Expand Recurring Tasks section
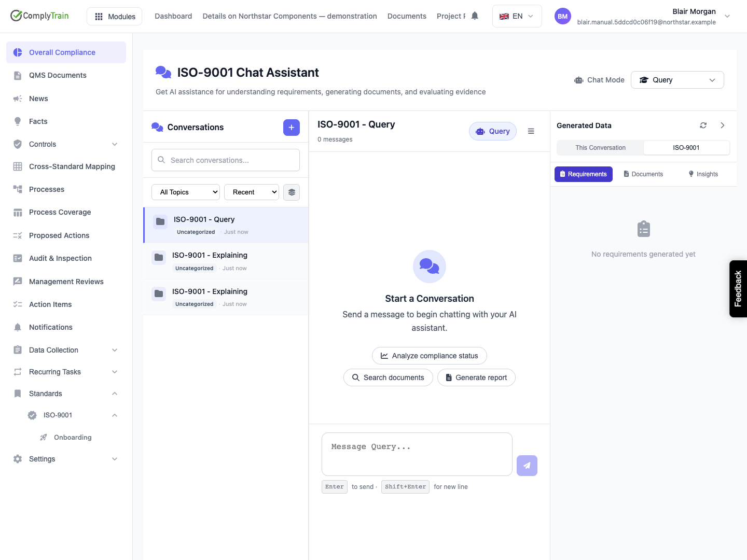The height and width of the screenshot is (560, 747). coord(66,372)
